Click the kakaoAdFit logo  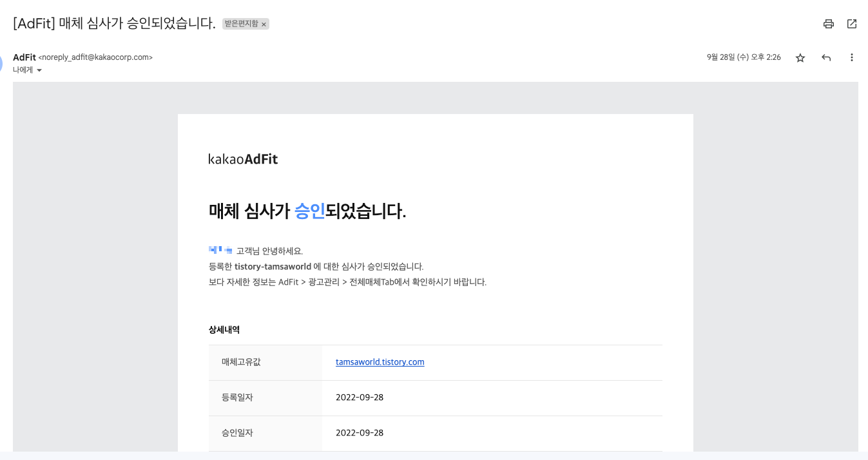coord(243,159)
